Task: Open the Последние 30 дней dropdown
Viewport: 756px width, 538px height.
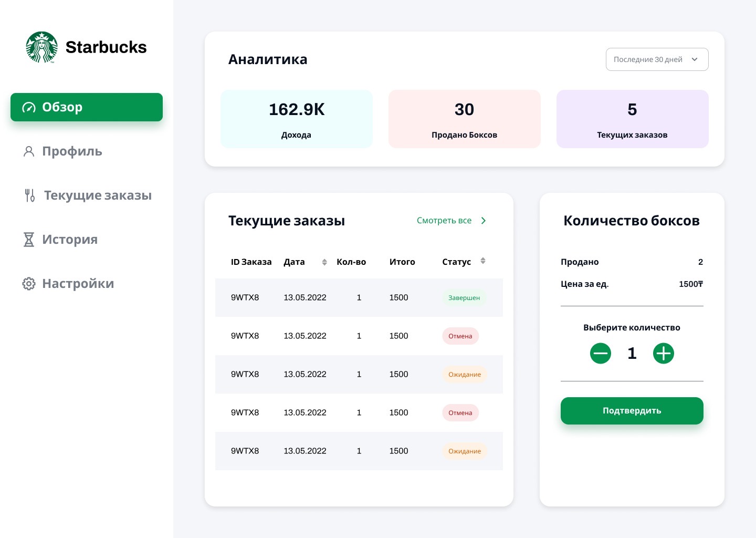Action: click(657, 59)
